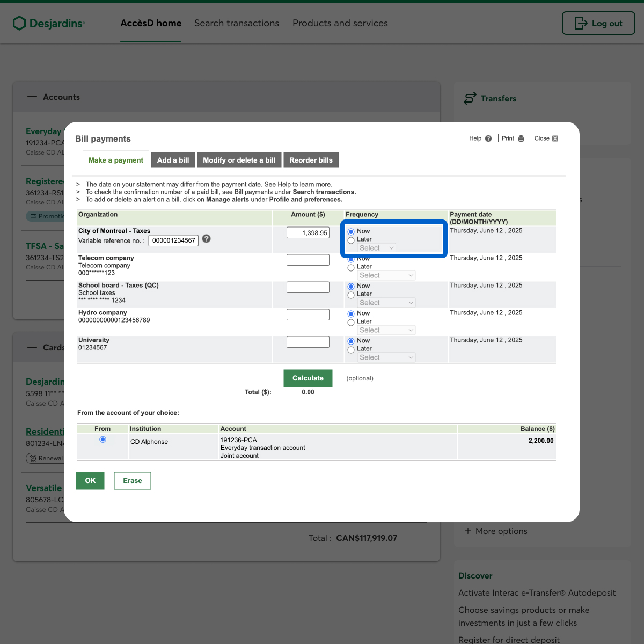Click the variable reference number help icon
Viewport: 644px width, 644px height.
(207, 239)
